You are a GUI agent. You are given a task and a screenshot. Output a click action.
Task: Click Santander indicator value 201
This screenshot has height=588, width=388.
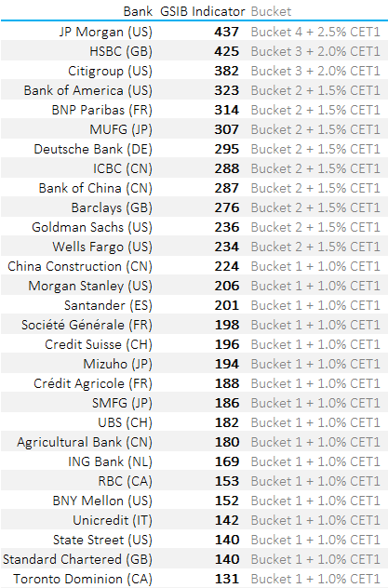pos(226,305)
